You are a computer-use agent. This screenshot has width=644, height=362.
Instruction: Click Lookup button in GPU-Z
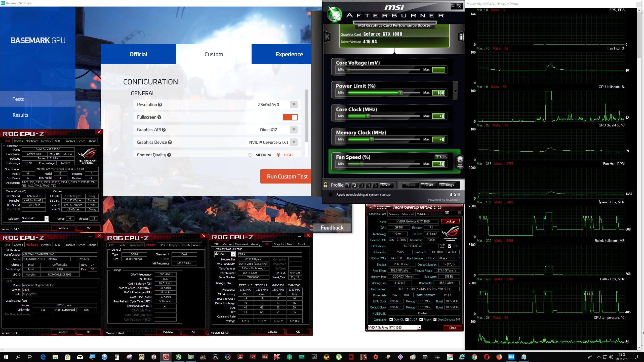(450, 221)
